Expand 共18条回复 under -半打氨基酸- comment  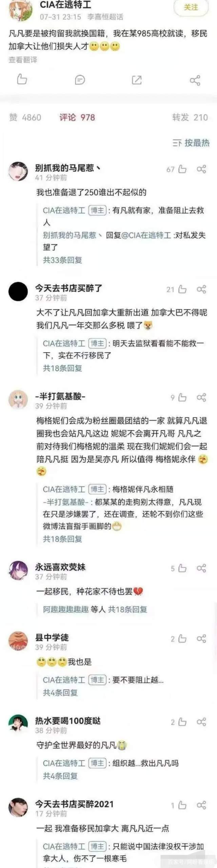[62, 539]
